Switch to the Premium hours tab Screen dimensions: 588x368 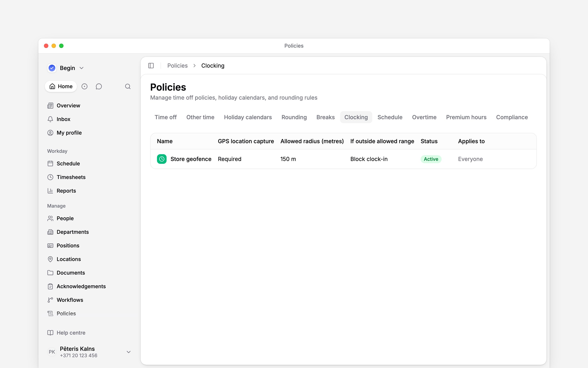pyautogui.click(x=466, y=117)
